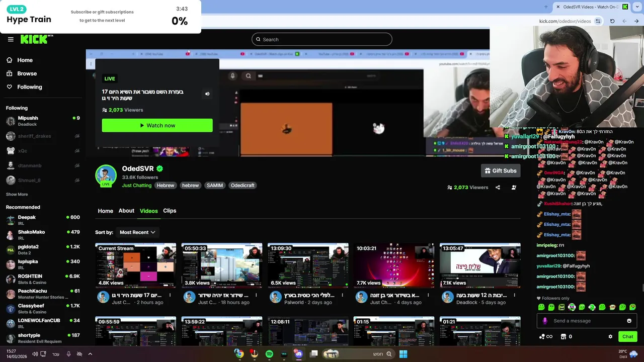The image size is (644, 362).
Task: Switch to the About channel tab
Action: point(126,211)
